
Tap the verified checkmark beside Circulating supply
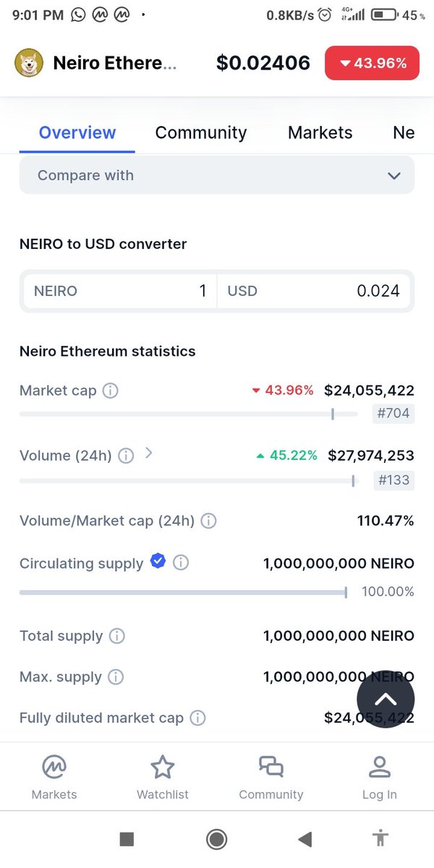[x=158, y=561]
